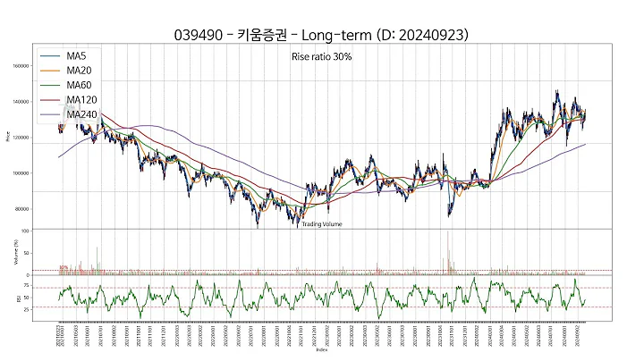Screen dimensions: 644x361
Task: Click the tallest volume spike bar
Action: [x=448, y=253]
